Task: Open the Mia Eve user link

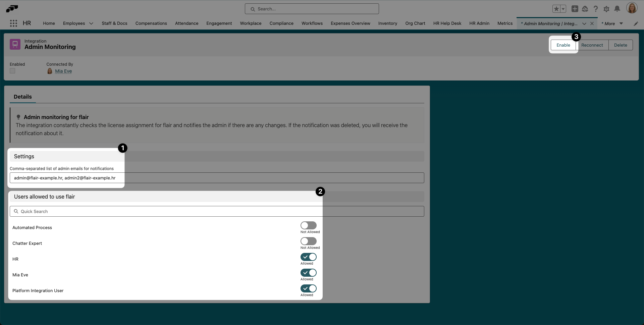Action: tap(63, 71)
